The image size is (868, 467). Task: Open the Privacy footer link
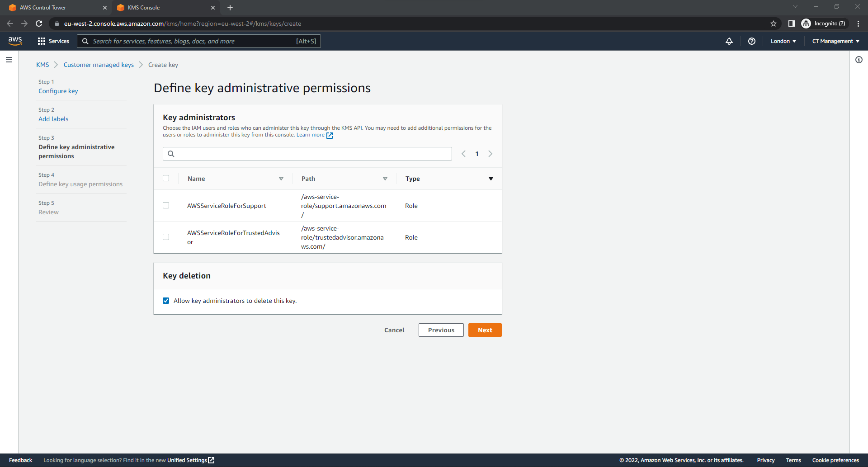click(x=766, y=460)
